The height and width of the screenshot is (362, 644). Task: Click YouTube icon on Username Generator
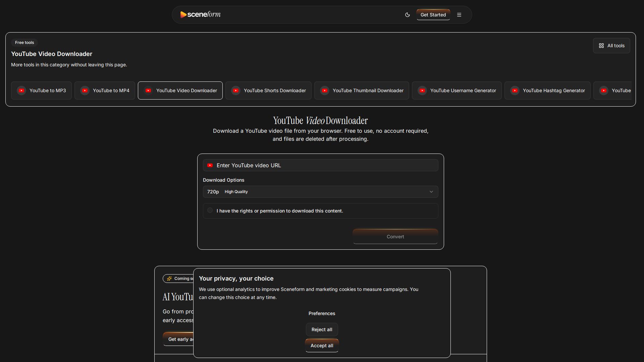pos(422,90)
